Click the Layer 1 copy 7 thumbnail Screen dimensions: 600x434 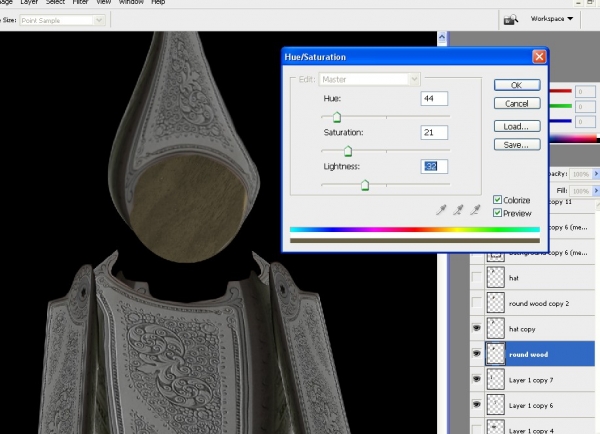pyautogui.click(x=496, y=379)
